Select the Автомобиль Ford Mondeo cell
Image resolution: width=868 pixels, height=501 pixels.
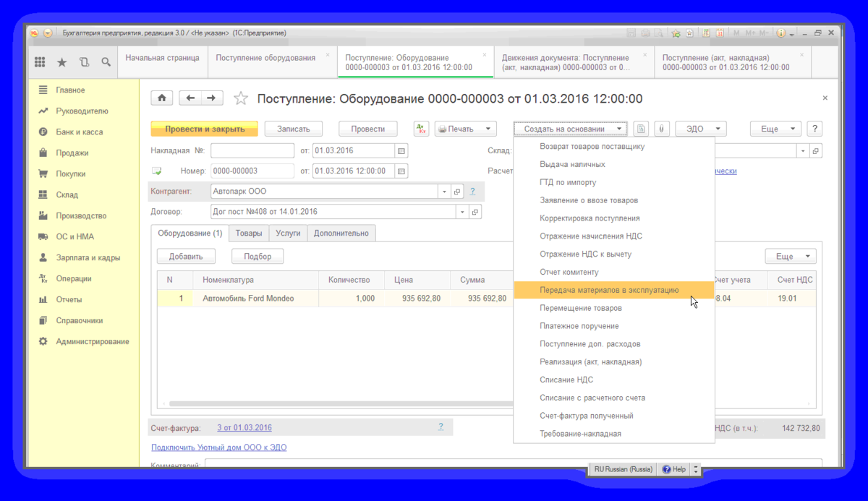(x=256, y=299)
